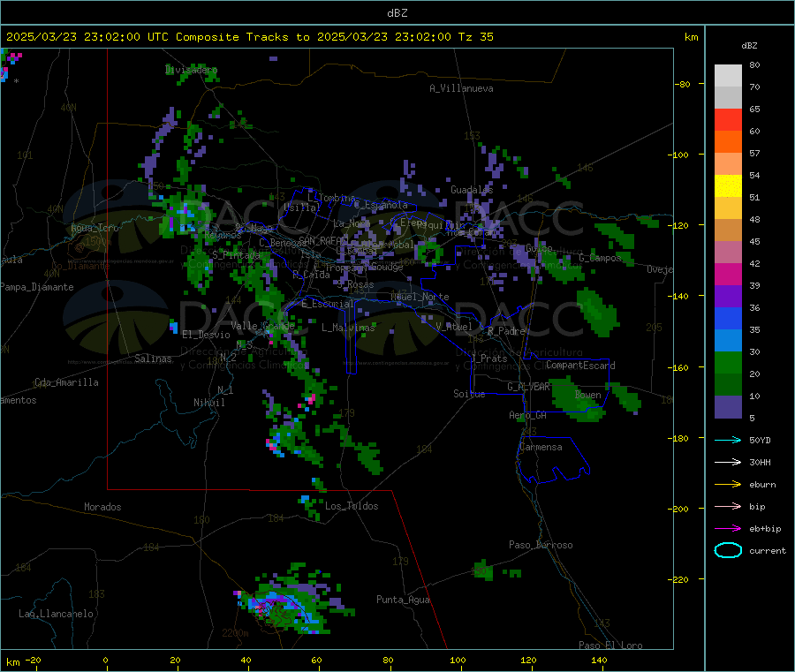Image resolution: width=795 pixels, height=672 pixels.
Task: Click the 'Nihuil' map label
Action: (209, 403)
